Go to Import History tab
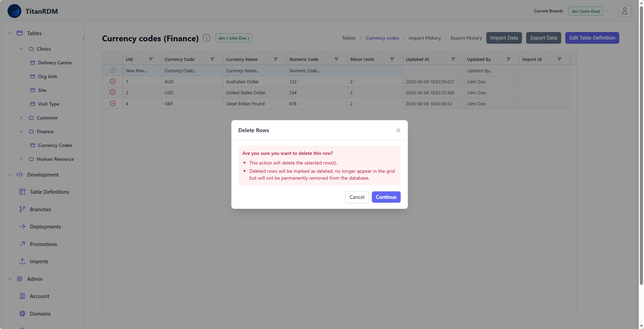Screen dimensions: 644x329 (x=425, y=38)
